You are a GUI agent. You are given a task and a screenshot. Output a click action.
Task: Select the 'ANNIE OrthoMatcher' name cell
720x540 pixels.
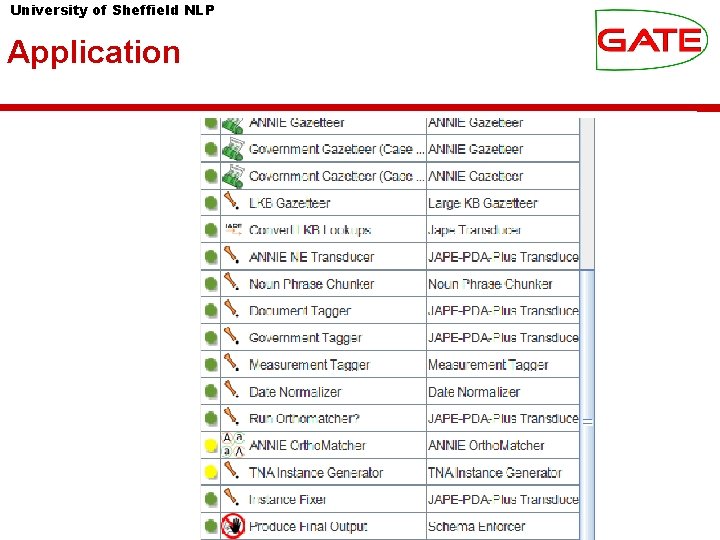pos(324,445)
